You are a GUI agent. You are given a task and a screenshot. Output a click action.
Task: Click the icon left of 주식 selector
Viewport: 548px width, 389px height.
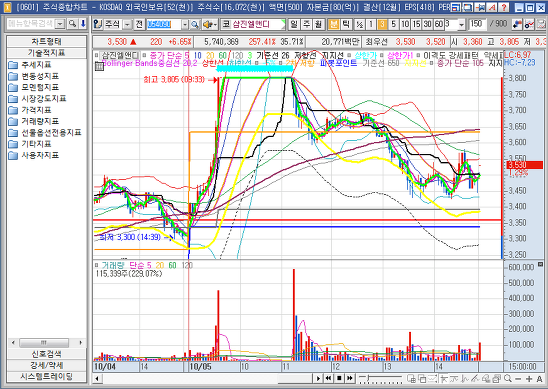98,24
